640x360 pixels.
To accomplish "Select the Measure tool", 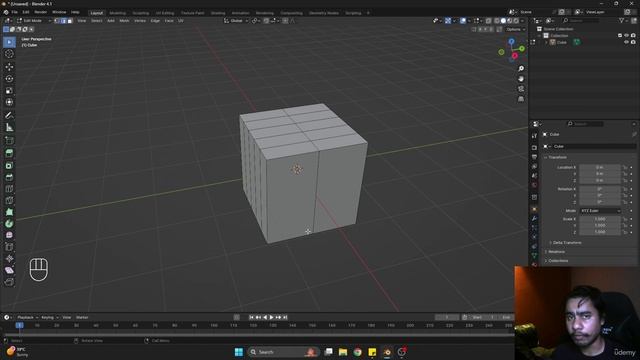I will pos(9,128).
